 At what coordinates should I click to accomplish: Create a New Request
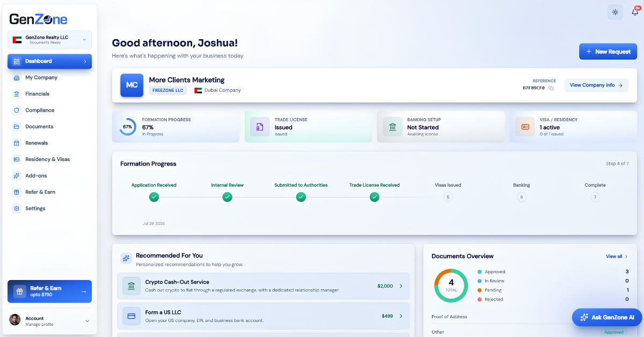coord(608,52)
